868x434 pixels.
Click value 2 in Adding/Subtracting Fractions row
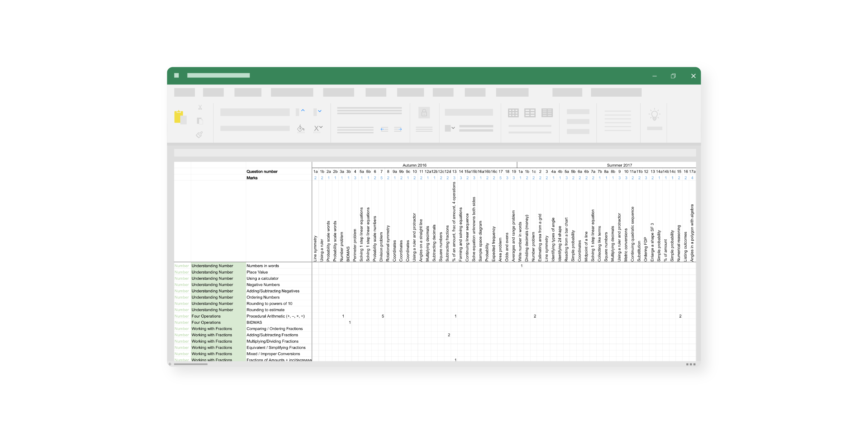pos(449,335)
